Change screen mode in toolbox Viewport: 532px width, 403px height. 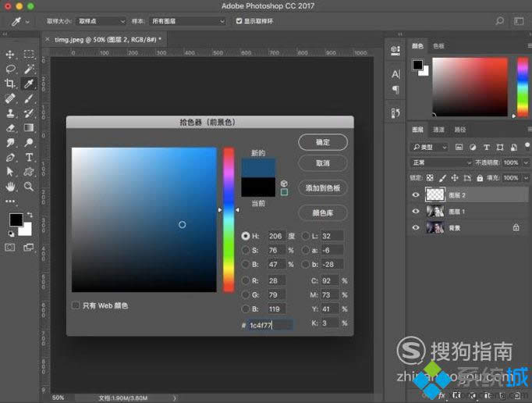(x=29, y=248)
